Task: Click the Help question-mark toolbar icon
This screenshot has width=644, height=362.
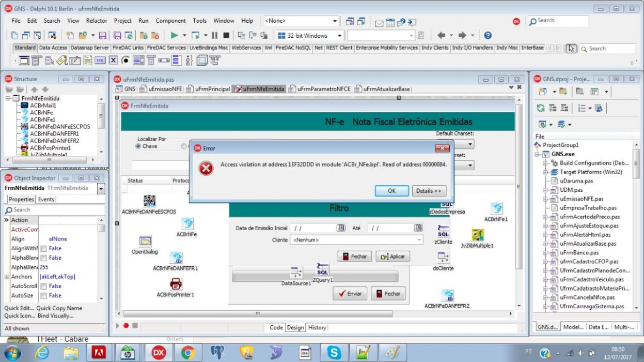Action: pos(488,36)
